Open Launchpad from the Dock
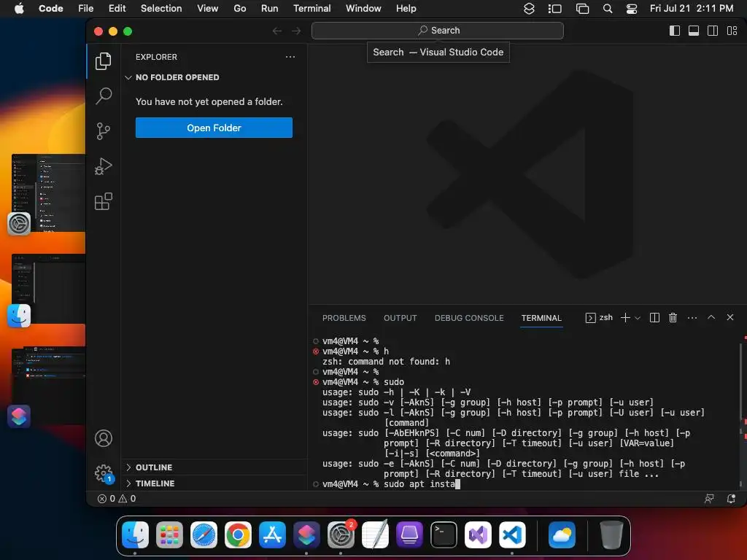The image size is (747, 560). coord(169,534)
